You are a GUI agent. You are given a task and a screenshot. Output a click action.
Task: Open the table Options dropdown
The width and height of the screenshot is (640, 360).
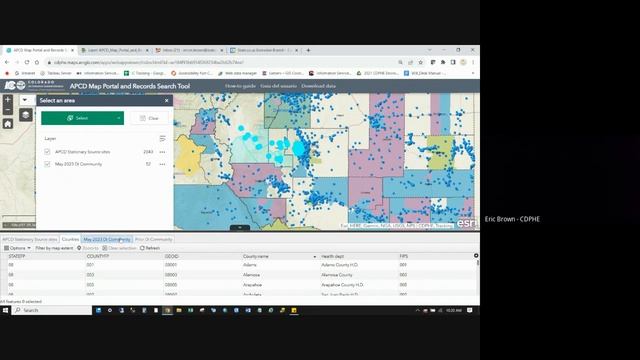[x=18, y=248]
